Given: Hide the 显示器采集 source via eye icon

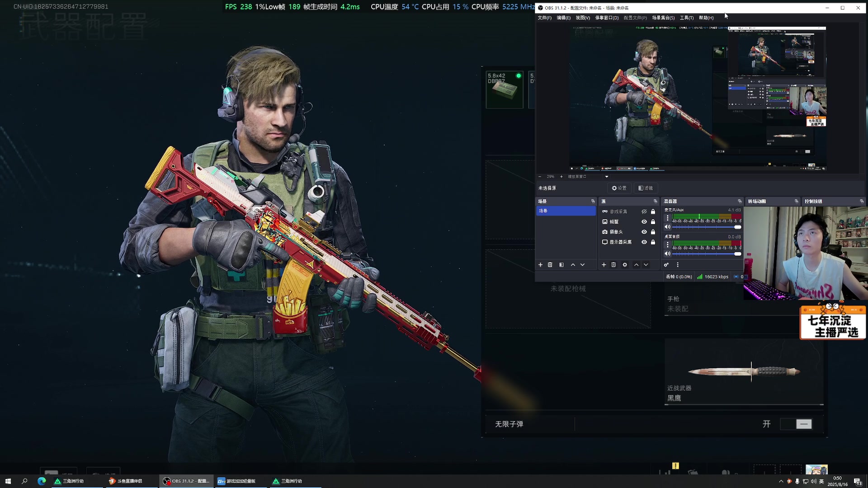Looking at the screenshot, I should click(x=644, y=242).
